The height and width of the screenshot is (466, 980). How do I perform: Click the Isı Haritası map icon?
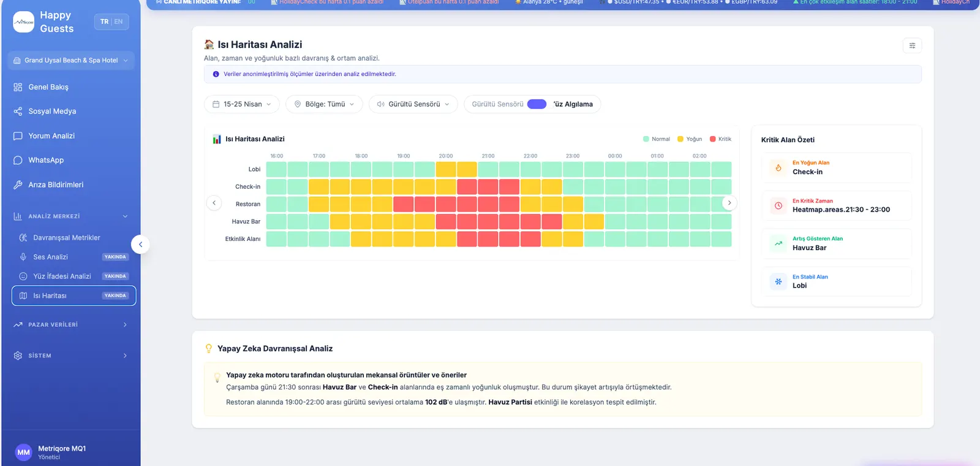[x=23, y=296]
